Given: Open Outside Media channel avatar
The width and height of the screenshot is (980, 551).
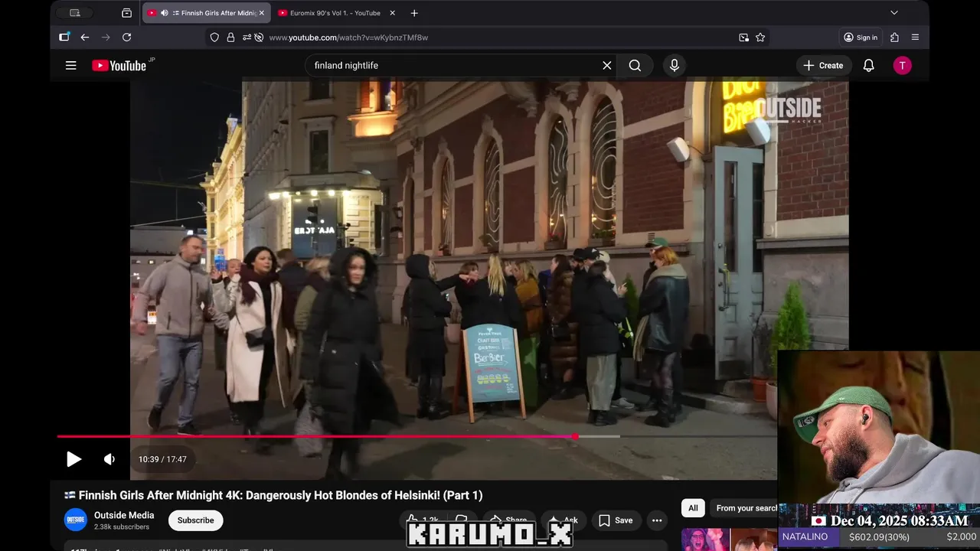Looking at the screenshot, I should pos(76,520).
